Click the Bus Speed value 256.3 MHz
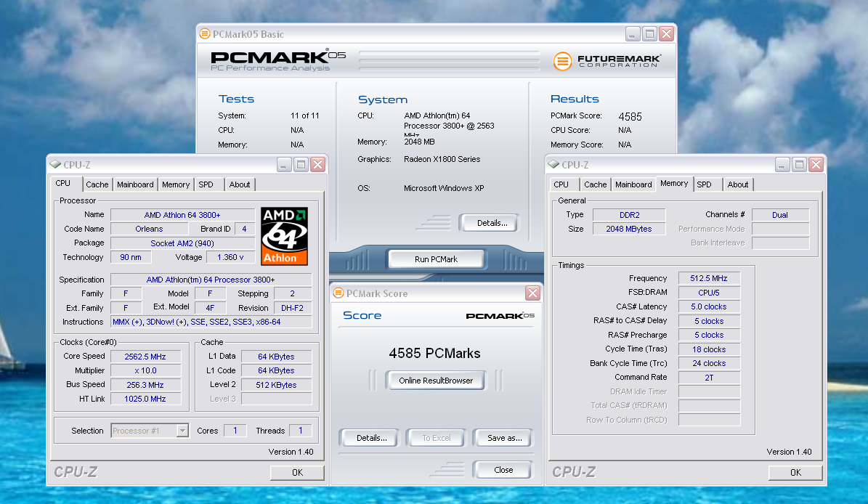868x504 pixels. click(145, 385)
